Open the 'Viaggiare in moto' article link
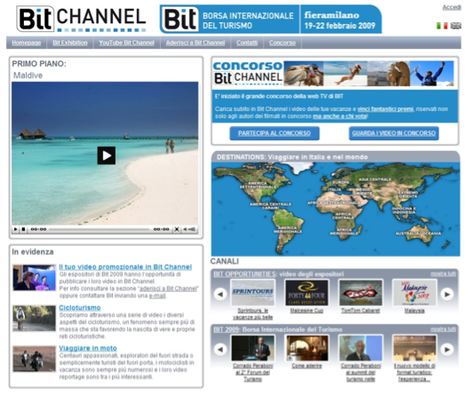 [x=88, y=348]
